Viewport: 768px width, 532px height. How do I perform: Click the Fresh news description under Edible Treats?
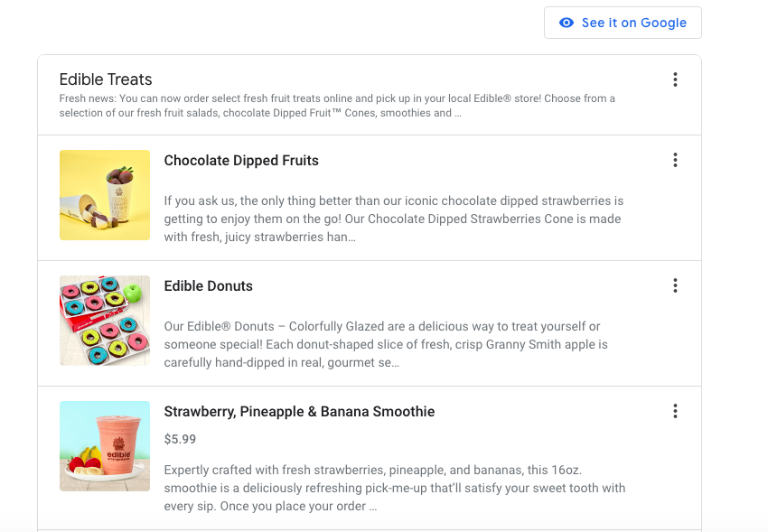coord(336,105)
